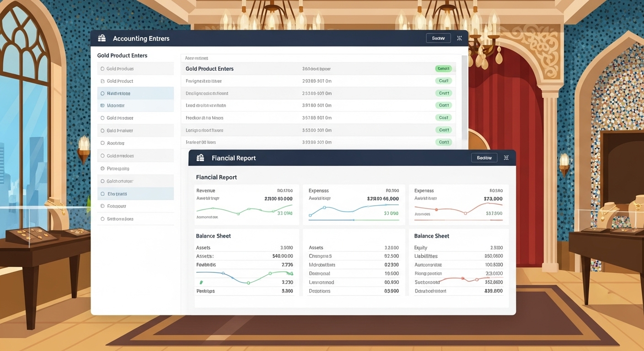Click the icon beside Mdonttr sidebar item
644x351 pixels.
tap(102, 106)
